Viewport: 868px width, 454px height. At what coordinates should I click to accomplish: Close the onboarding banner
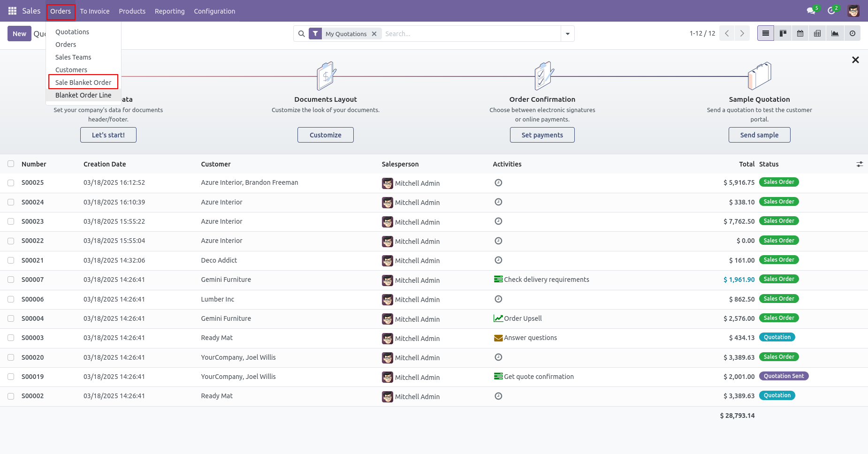click(855, 60)
